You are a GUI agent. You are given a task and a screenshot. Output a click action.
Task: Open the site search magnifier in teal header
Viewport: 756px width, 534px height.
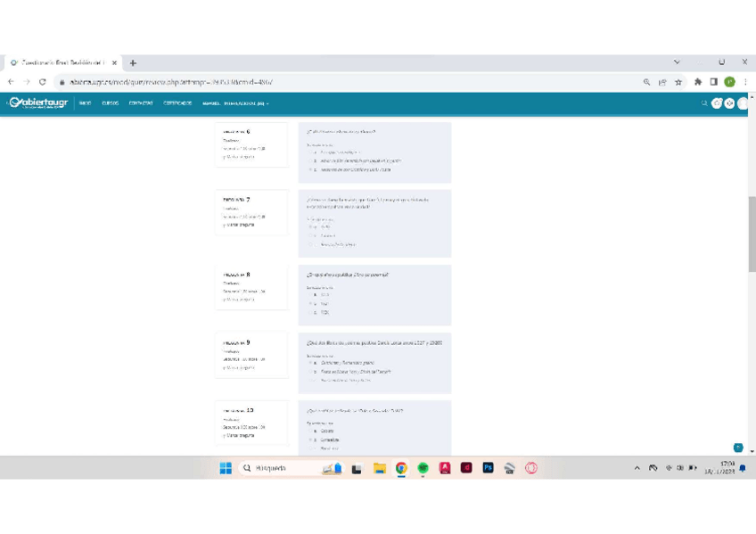tap(703, 103)
